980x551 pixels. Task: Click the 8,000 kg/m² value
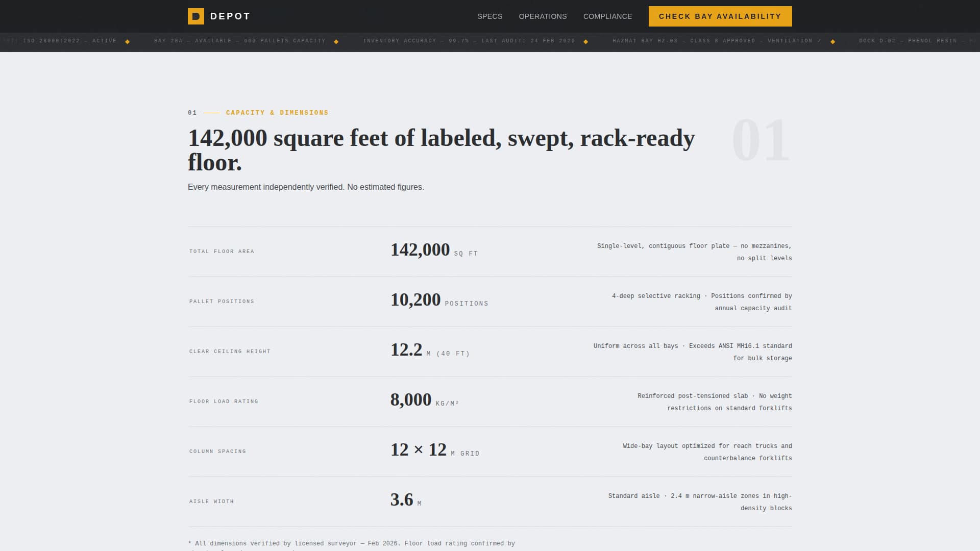(x=425, y=400)
